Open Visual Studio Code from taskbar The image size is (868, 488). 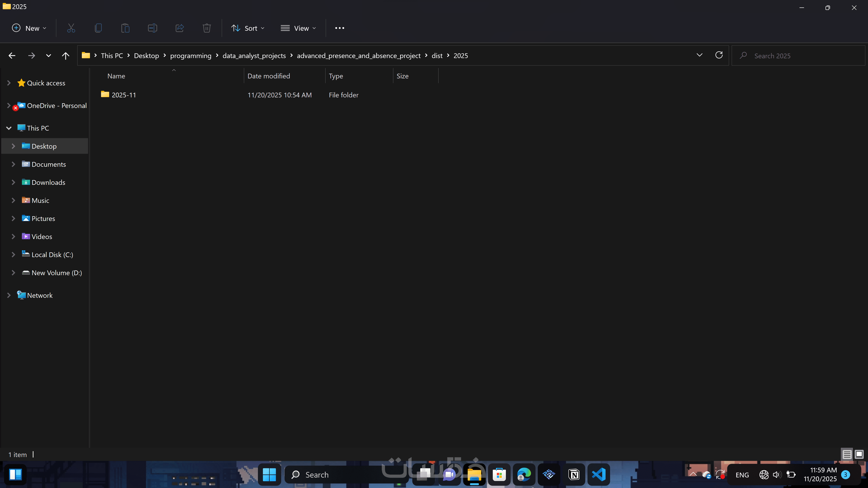pyautogui.click(x=598, y=474)
